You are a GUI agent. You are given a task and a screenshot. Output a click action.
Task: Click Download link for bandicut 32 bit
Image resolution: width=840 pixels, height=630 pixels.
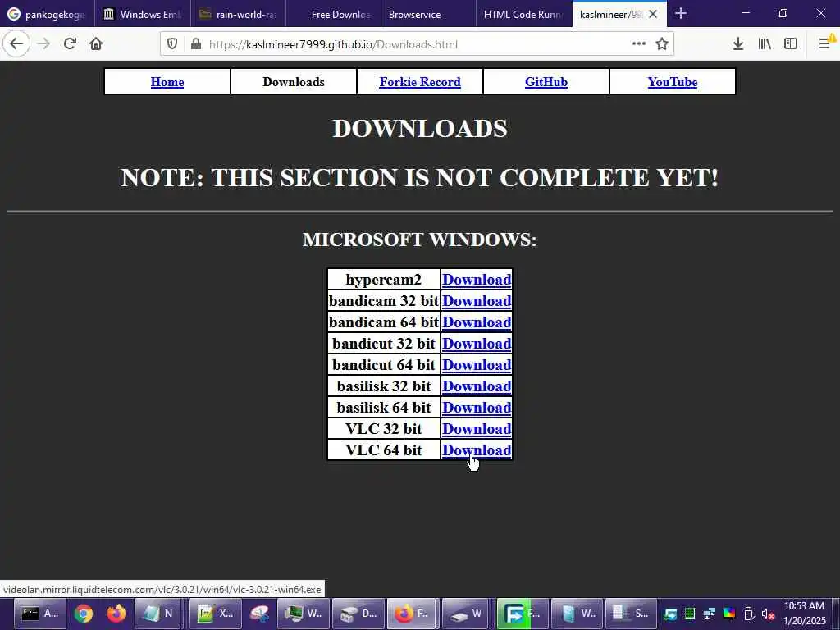pyautogui.click(x=477, y=344)
